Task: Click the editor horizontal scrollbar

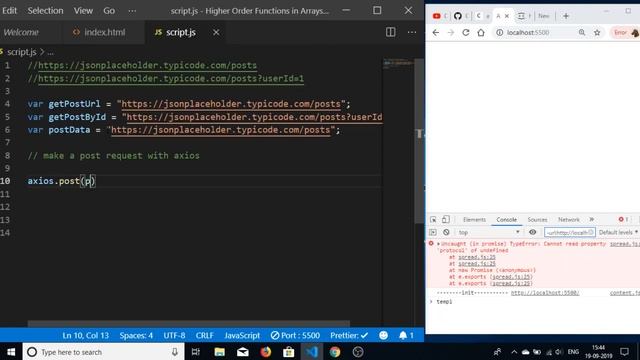Action: pyautogui.click(x=189, y=324)
